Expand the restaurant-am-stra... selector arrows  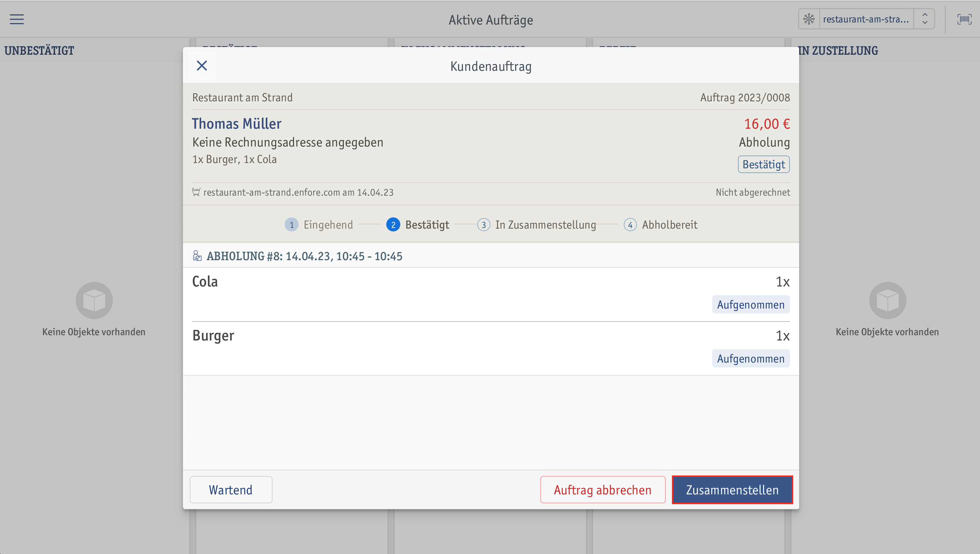pos(925,19)
